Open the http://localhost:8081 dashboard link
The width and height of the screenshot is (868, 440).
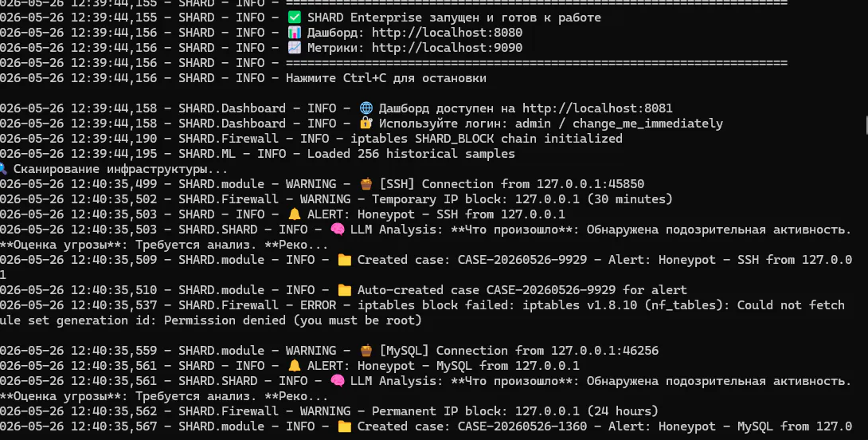tap(597, 108)
